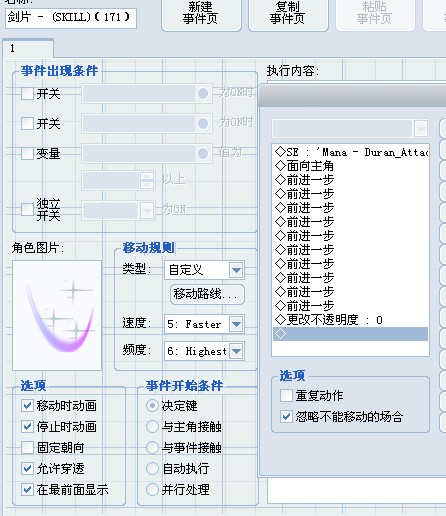The height and width of the screenshot is (516, 446).
Task: Click the second 开关 selector field
Action: pos(147,124)
